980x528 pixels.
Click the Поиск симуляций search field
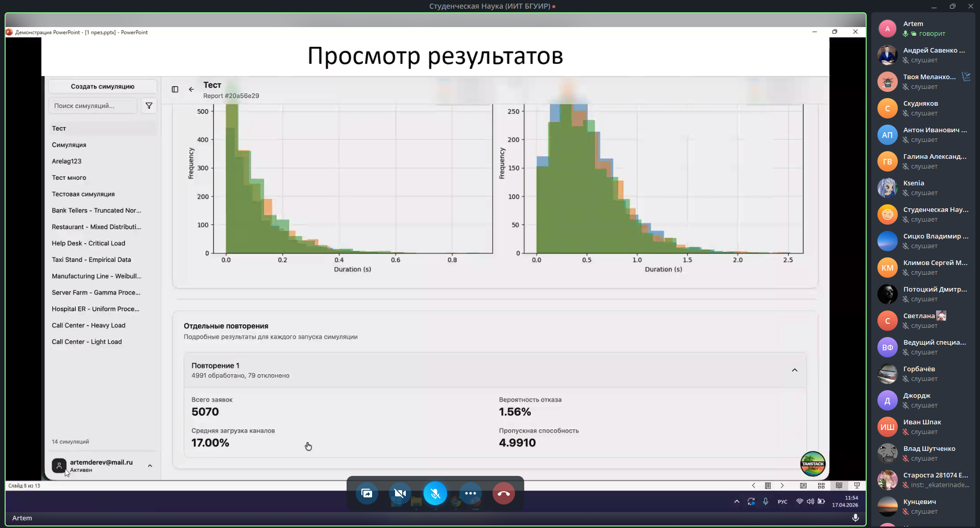[x=93, y=106]
